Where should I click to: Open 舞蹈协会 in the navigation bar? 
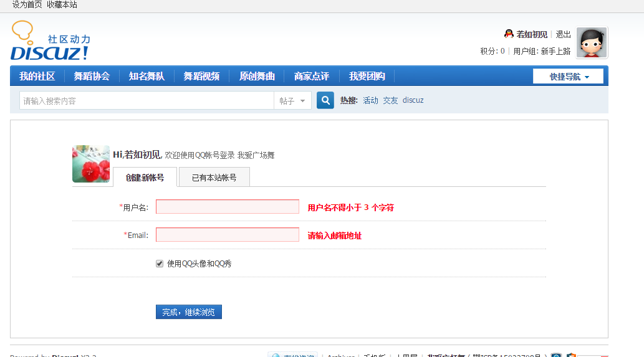pos(92,77)
